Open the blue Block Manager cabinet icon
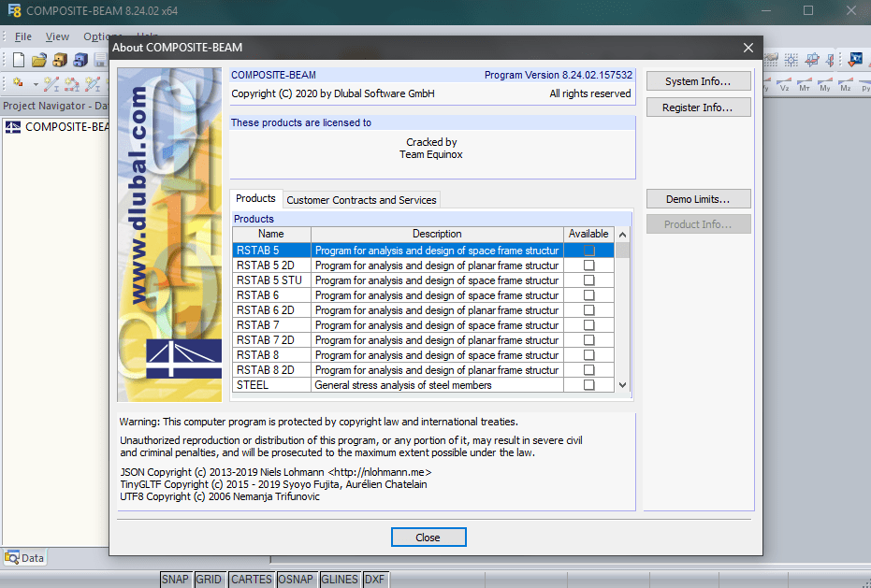The image size is (871, 588). (x=80, y=60)
